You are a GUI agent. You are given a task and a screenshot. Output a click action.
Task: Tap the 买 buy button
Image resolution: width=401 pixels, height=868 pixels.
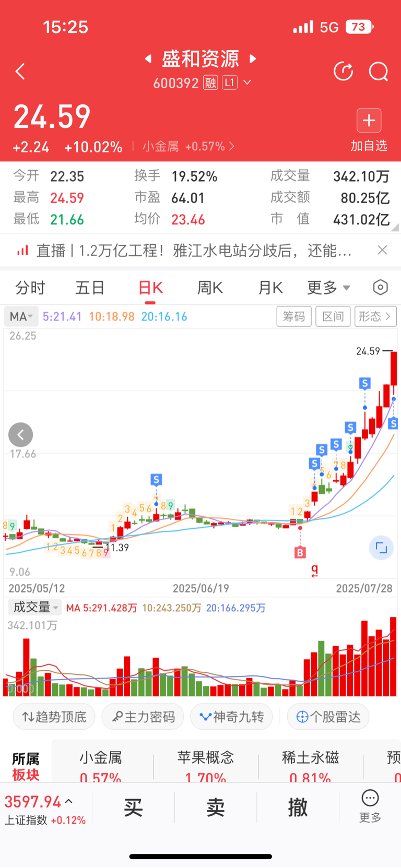click(x=133, y=807)
